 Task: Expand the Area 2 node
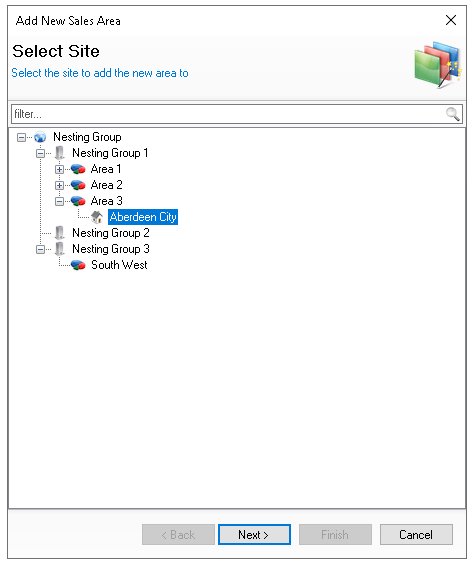click(x=59, y=185)
